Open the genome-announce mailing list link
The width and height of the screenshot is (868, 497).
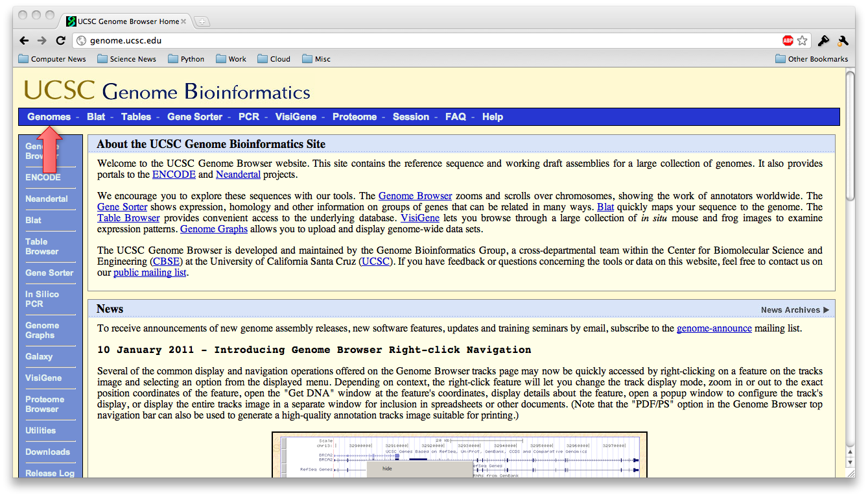(714, 328)
